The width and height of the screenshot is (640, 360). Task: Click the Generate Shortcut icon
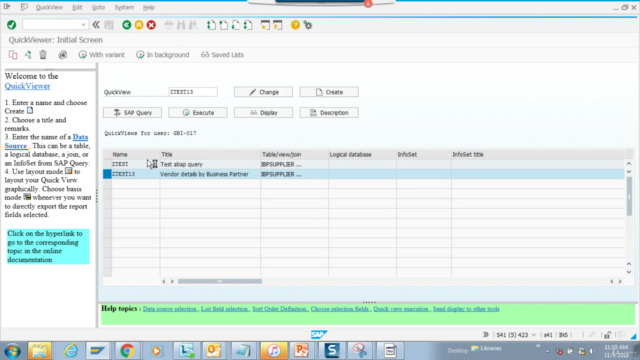278,25
